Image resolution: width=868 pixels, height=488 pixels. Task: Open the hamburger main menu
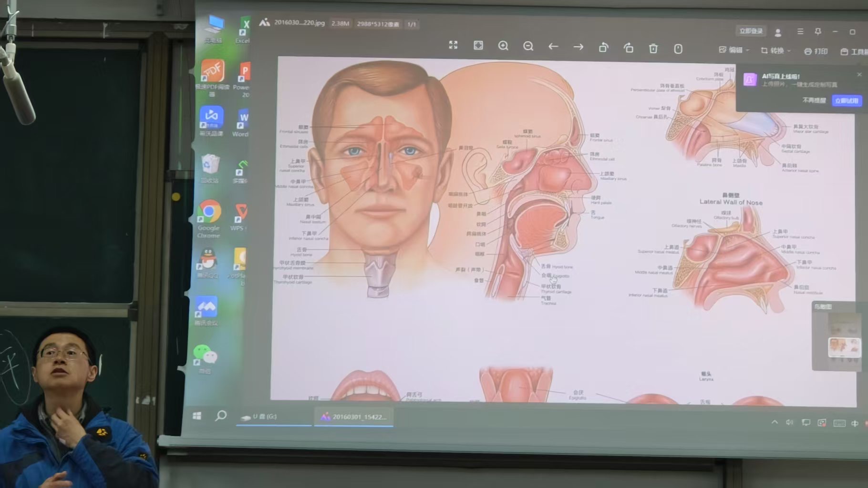(x=800, y=31)
